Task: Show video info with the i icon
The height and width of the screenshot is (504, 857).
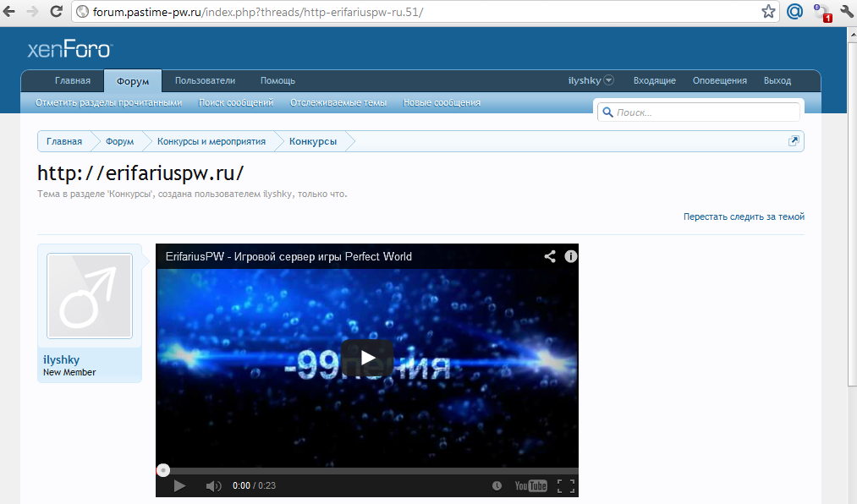Action: tap(570, 256)
